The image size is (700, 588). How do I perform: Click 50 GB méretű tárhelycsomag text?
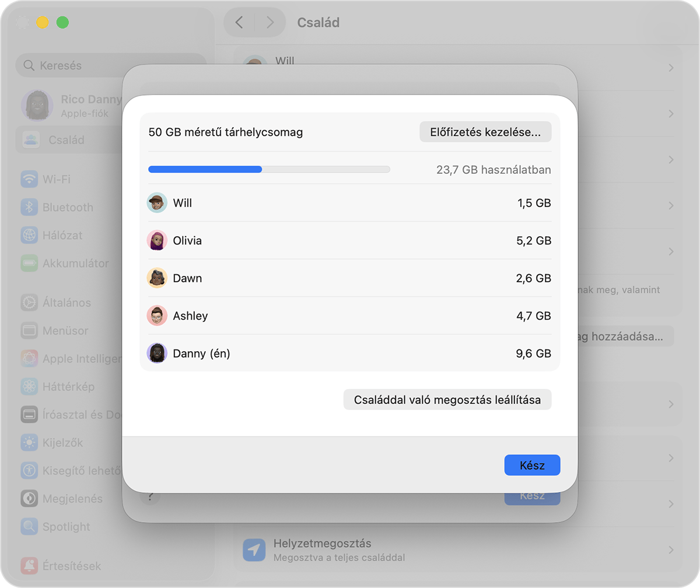[226, 132]
